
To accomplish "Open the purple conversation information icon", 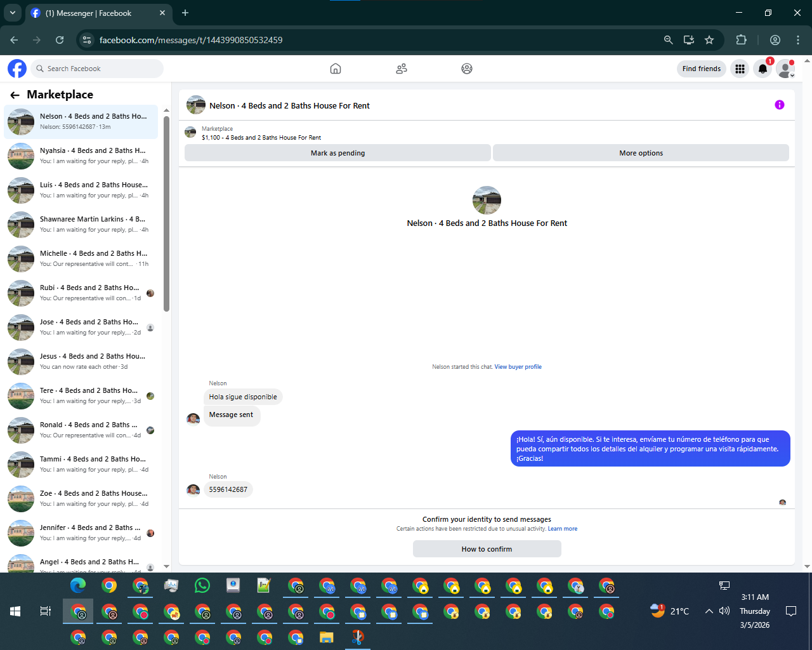I will (x=780, y=105).
